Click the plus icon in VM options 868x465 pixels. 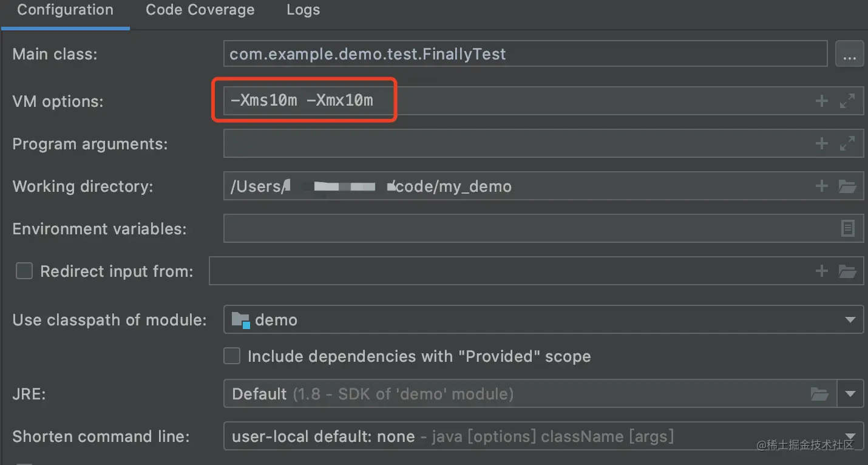point(821,101)
